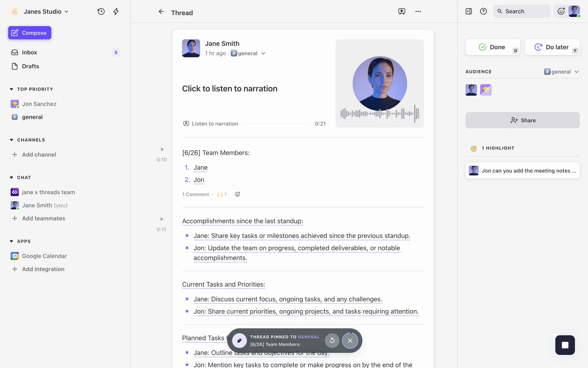Viewport: 588px width, 368px height.
Task: Click the lightning bolt activity icon
Action: point(116,11)
